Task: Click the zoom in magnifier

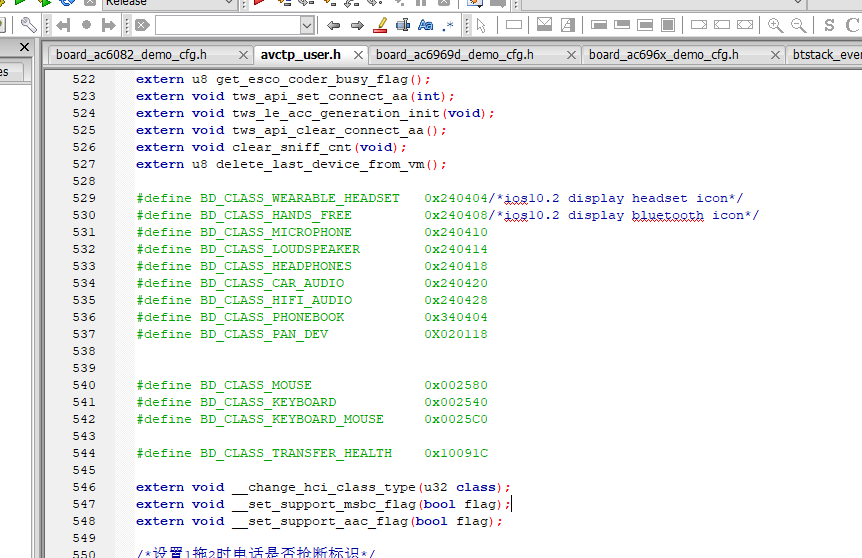Action: click(776, 25)
